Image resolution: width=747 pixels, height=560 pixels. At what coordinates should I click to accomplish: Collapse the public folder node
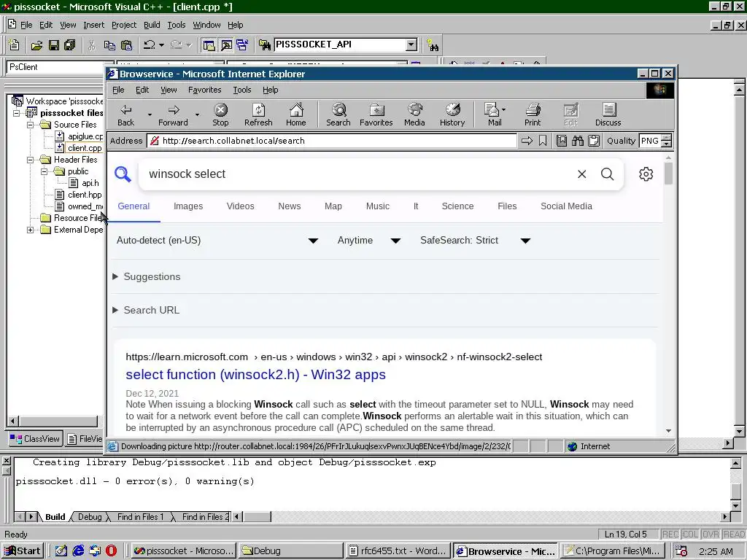click(x=44, y=171)
